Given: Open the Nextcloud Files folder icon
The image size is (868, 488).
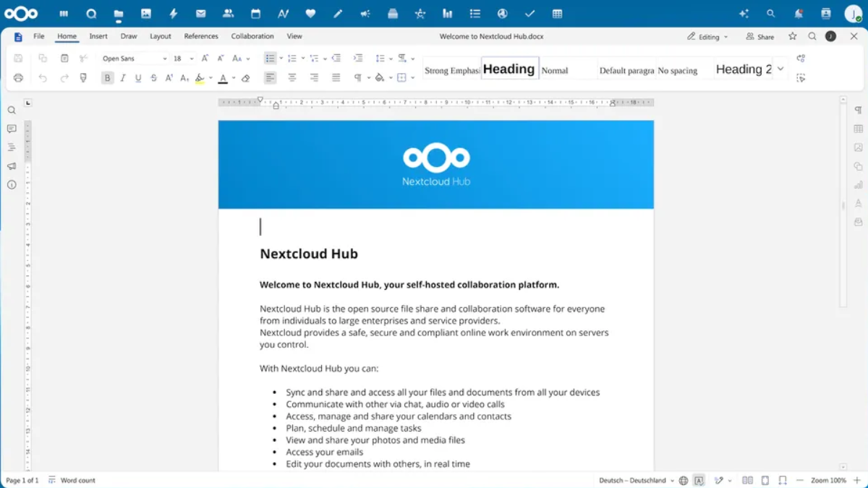Looking at the screenshot, I should [118, 14].
